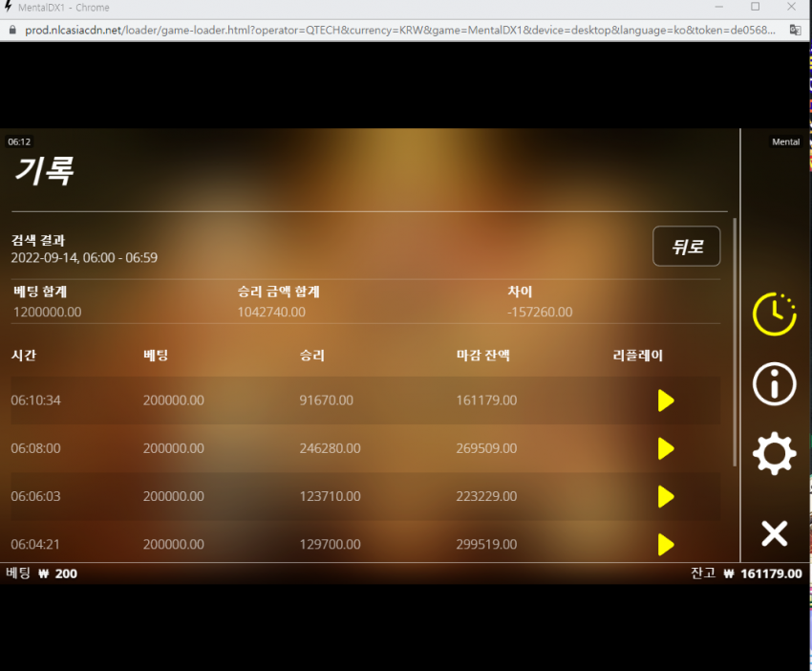The width and height of the screenshot is (812, 671).
Task: Click the 베팅 ₩ 200 bet display
Action: 41,574
